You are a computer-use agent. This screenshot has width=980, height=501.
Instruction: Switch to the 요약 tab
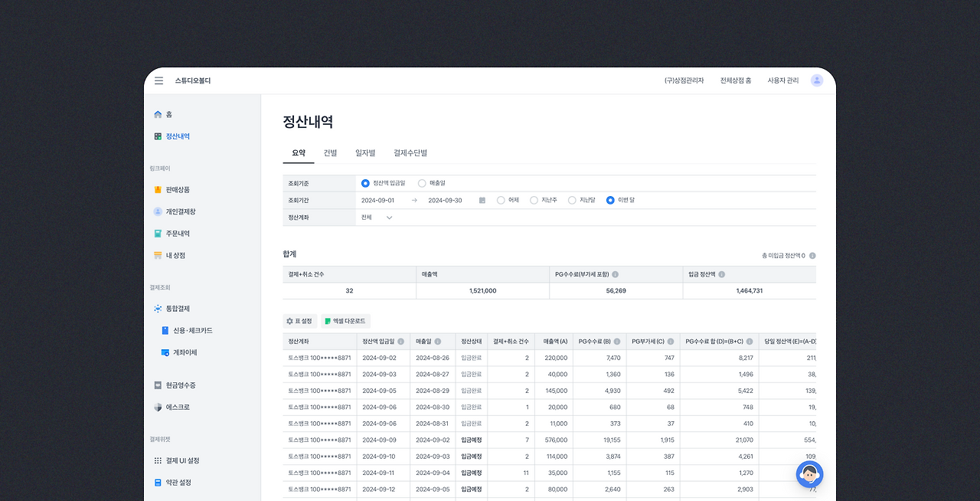pos(299,153)
